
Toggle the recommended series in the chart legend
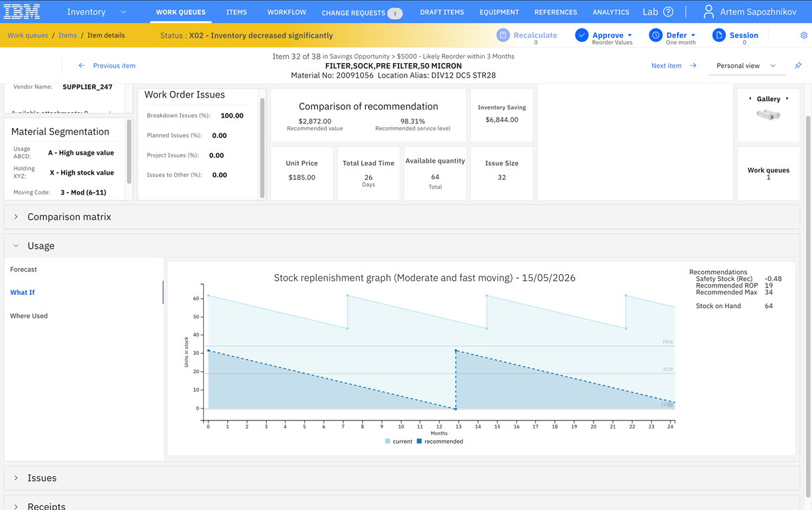[x=440, y=441]
